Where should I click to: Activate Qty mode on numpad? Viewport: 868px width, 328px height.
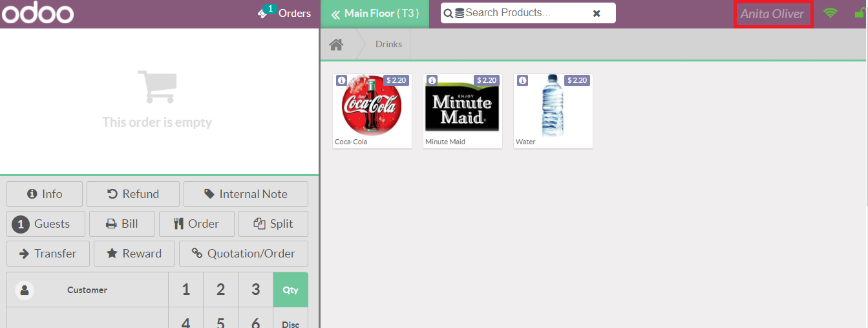291,290
